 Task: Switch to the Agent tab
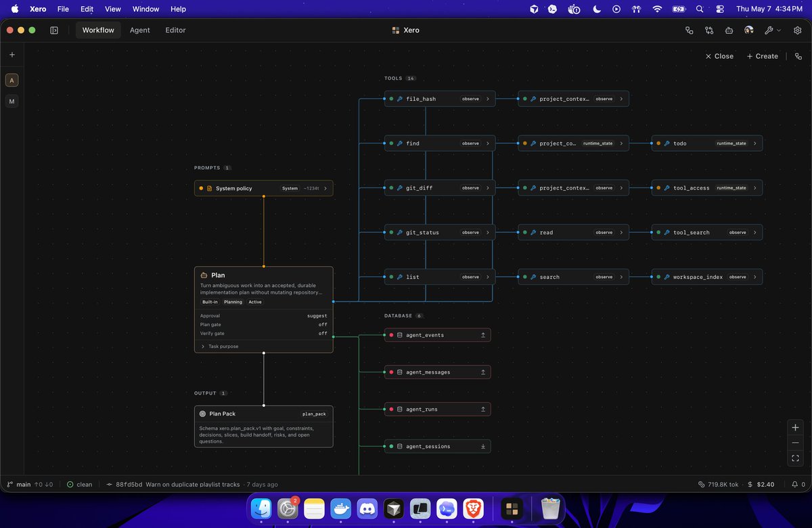point(140,30)
